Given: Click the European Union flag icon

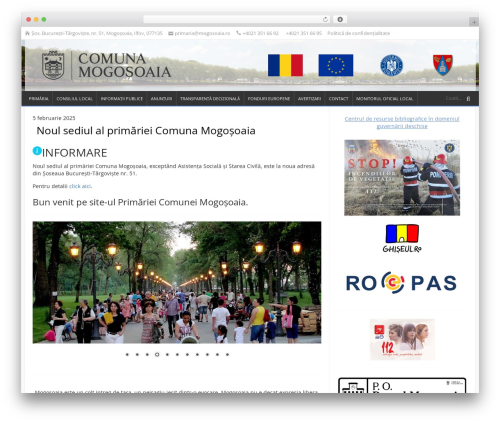Looking at the screenshot, I should point(336,65).
